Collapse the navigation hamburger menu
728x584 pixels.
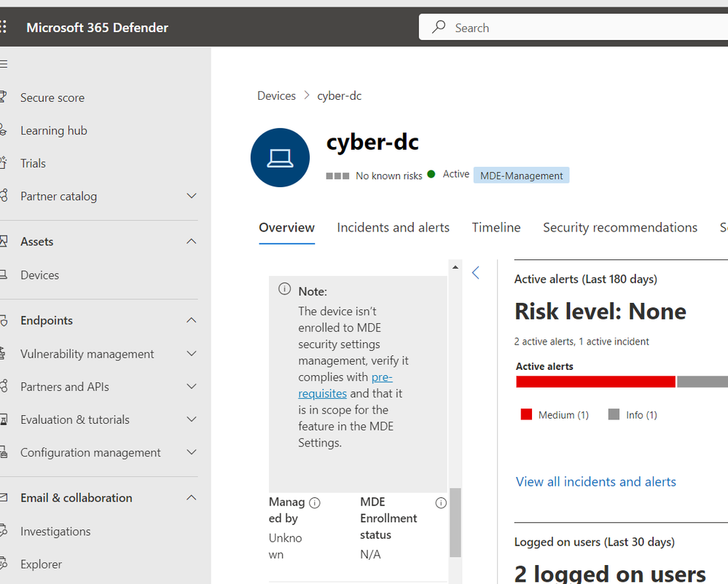click(x=3, y=64)
